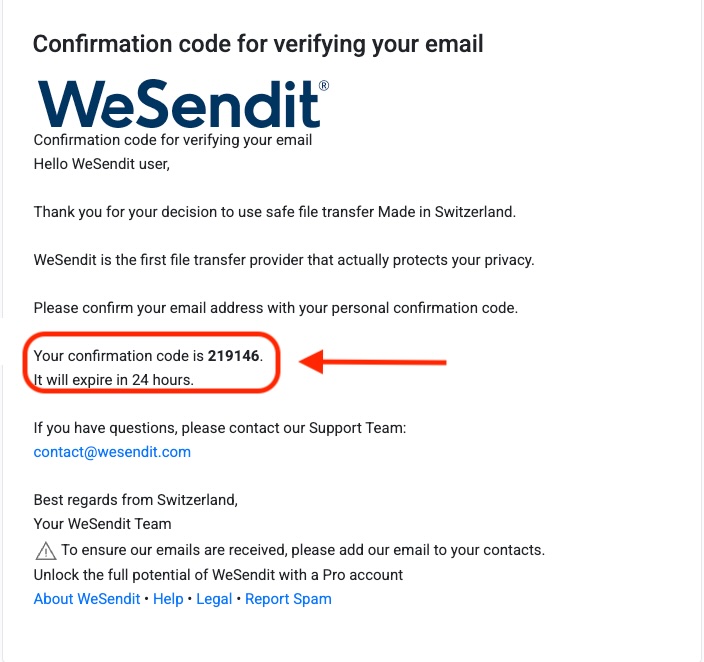Click the "Thank you for your decision" sentence

(x=275, y=212)
